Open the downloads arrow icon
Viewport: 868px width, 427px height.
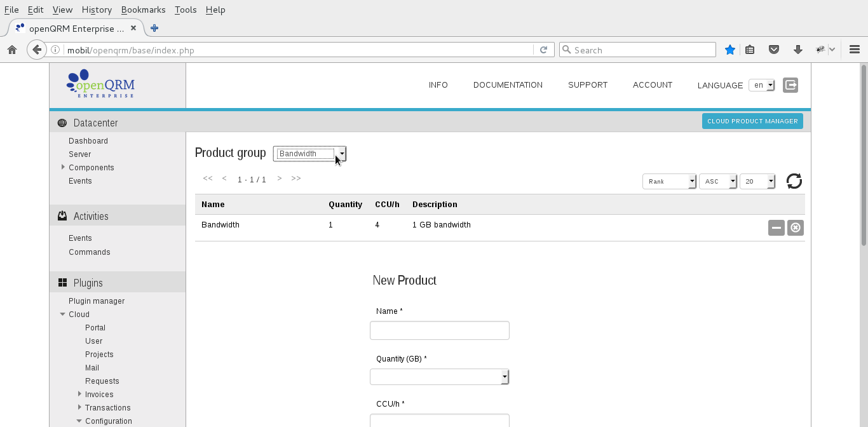point(798,50)
